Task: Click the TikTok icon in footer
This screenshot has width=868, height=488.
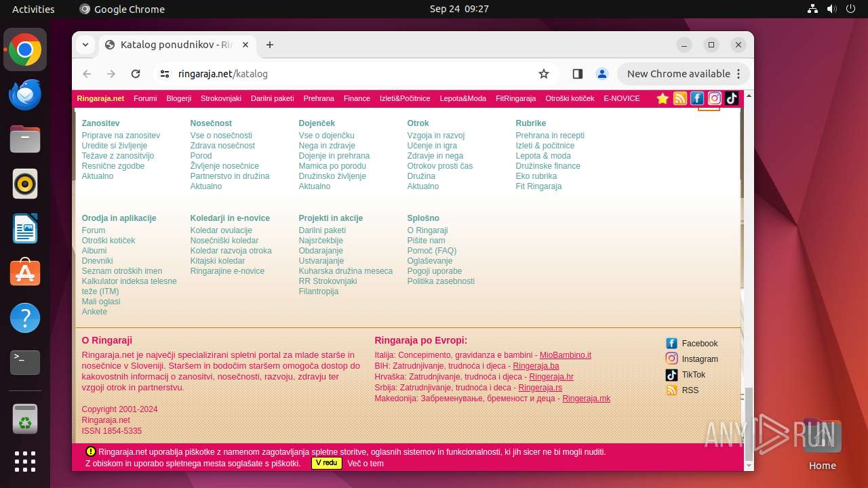Action: (671, 375)
